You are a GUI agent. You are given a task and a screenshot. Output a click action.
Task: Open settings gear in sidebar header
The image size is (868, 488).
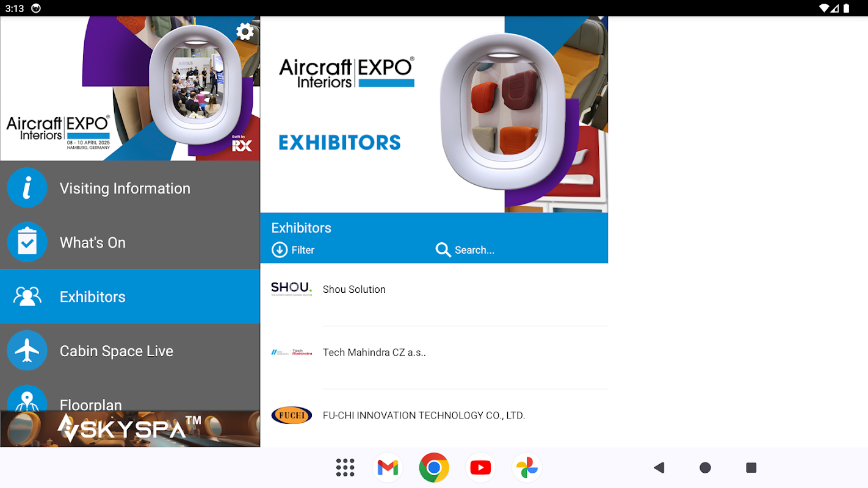(x=245, y=32)
